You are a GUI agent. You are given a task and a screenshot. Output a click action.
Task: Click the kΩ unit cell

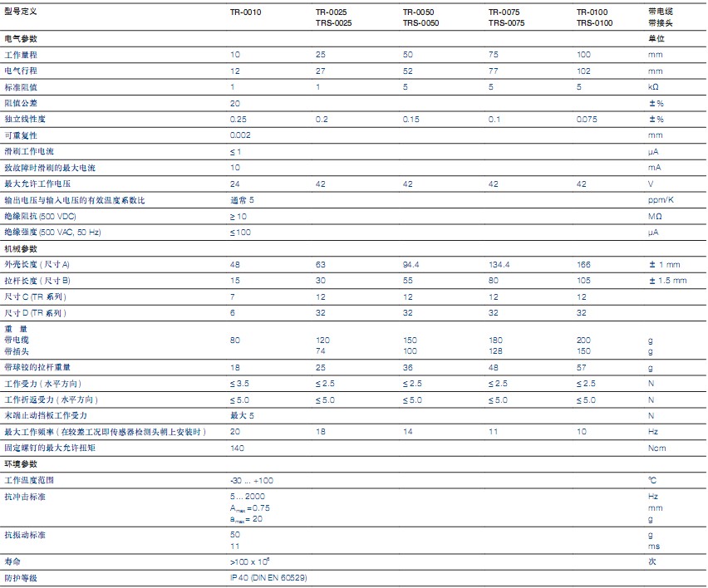click(x=653, y=87)
